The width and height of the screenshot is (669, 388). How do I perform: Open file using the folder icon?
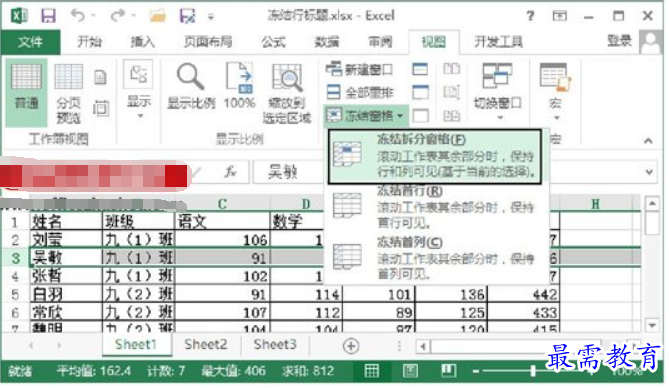[157, 16]
